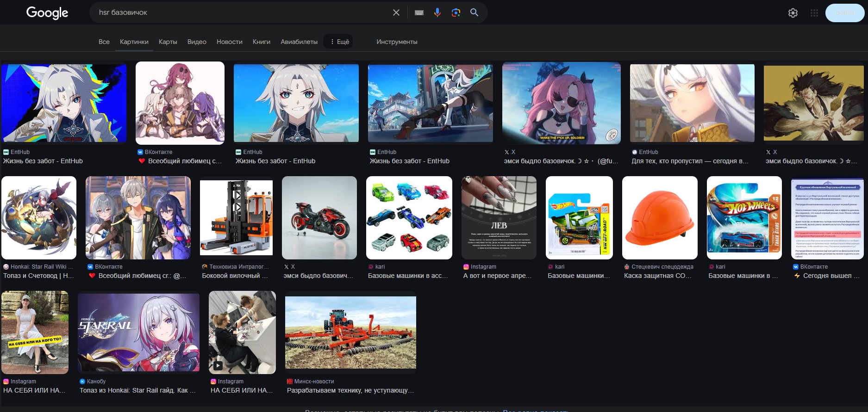Open the dark-haired manga man image

813,103
